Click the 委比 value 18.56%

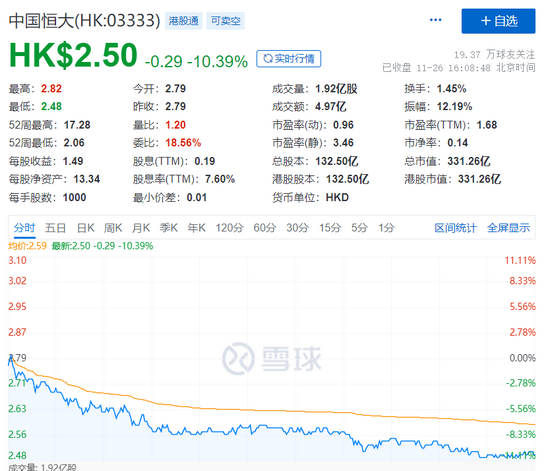183,143
